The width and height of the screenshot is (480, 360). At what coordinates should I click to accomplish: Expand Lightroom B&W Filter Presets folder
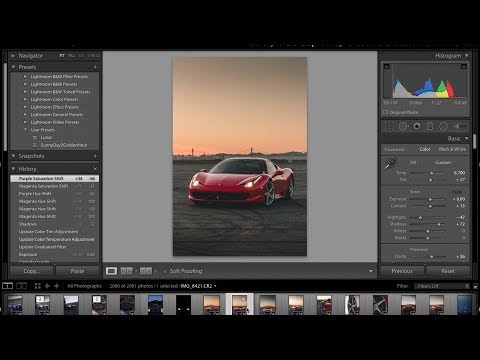coord(25,76)
